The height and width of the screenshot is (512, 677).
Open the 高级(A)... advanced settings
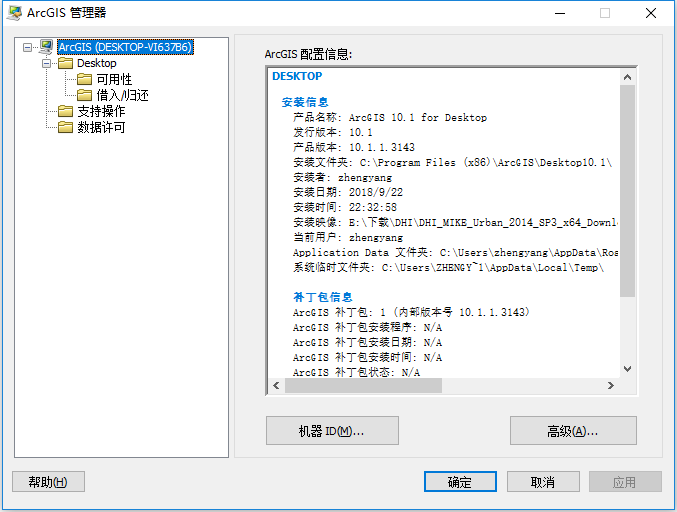pyautogui.click(x=573, y=430)
